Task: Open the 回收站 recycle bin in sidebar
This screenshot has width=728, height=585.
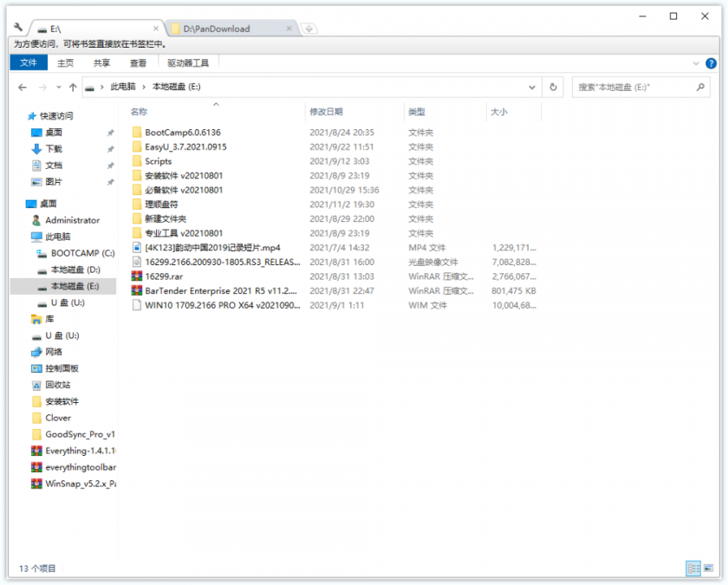Action: (58, 385)
